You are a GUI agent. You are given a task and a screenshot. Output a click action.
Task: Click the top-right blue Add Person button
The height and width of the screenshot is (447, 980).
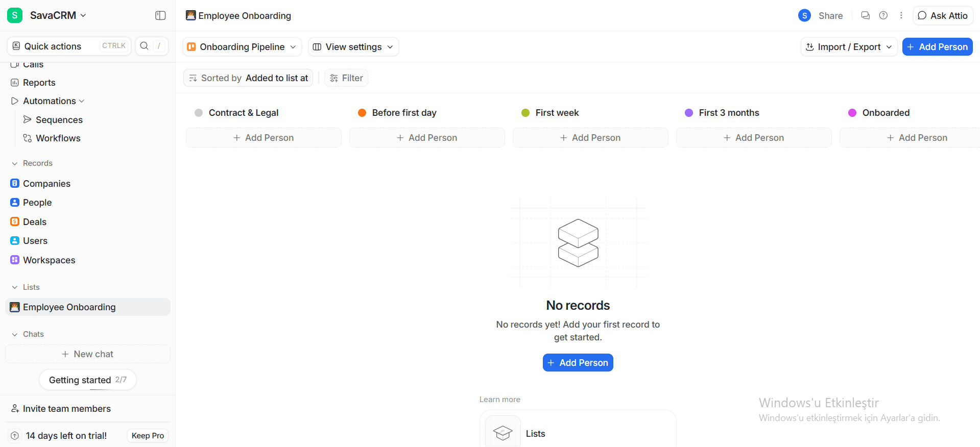coord(938,47)
